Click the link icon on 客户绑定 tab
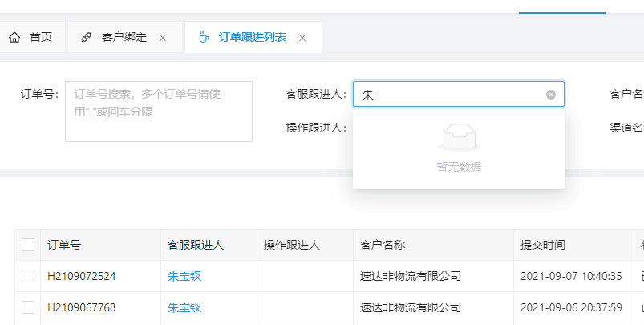Image resolution: width=644 pixels, height=325 pixels. click(87, 37)
